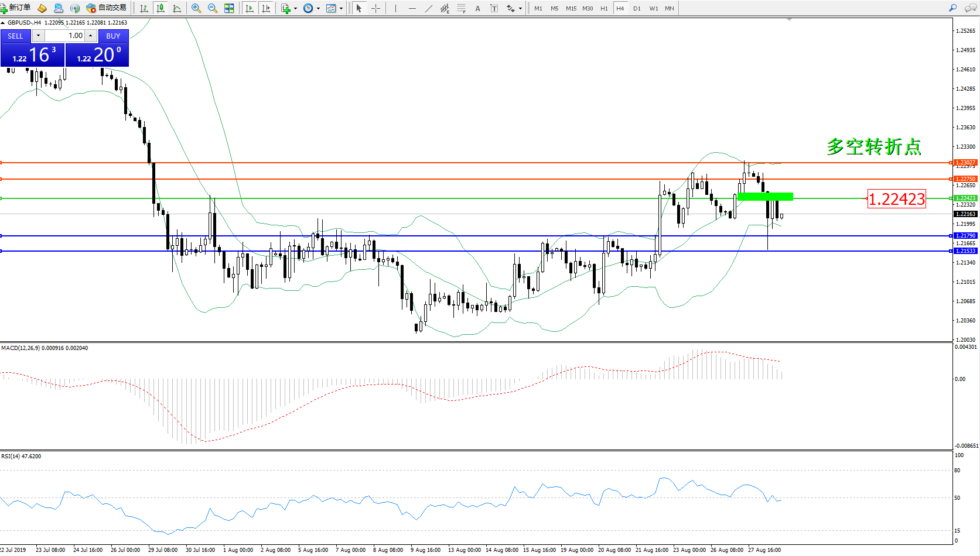Click the BUY button in one-click panel
980x556 pixels.
point(113,36)
